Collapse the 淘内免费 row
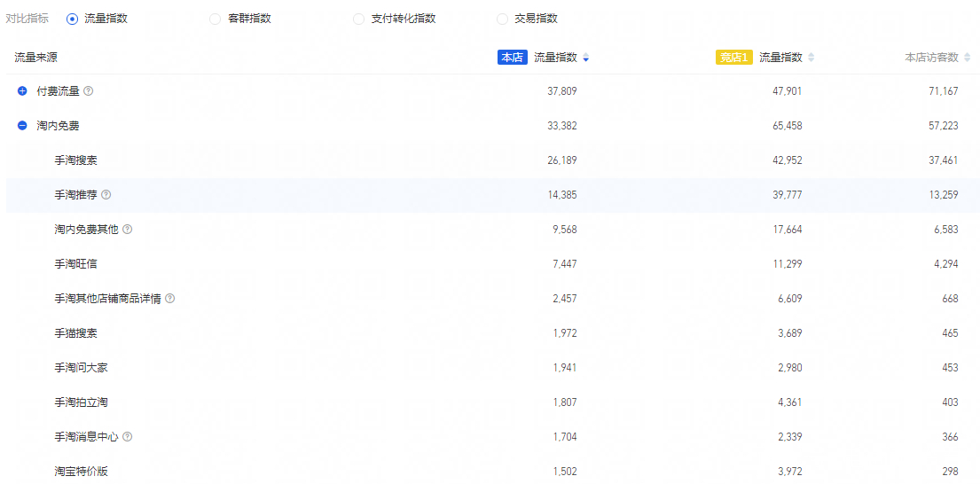 [22, 126]
